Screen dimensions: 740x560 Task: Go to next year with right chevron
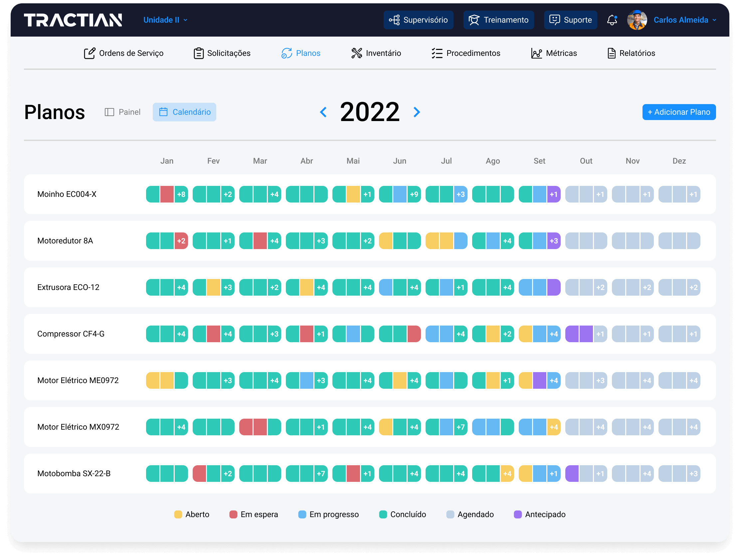pyautogui.click(x=417, y=112)
